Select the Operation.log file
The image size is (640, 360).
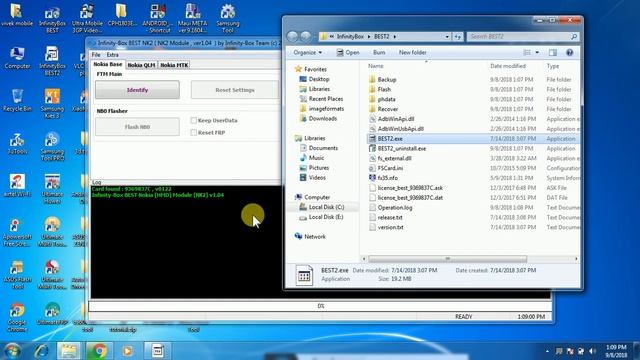[391, 207]
